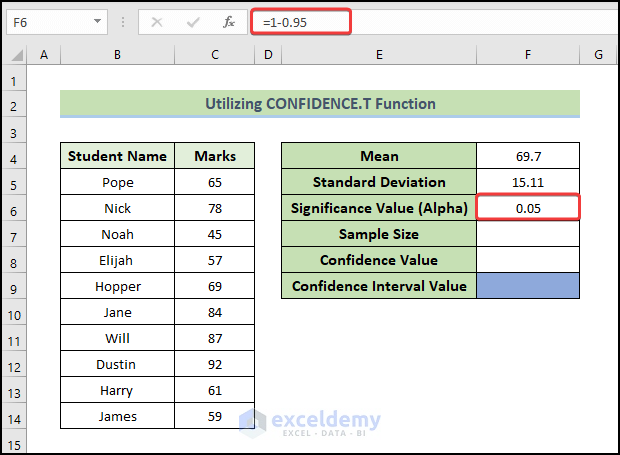Select the empty Sample Size value cell
620x455 pixels.
pos(528,234)
